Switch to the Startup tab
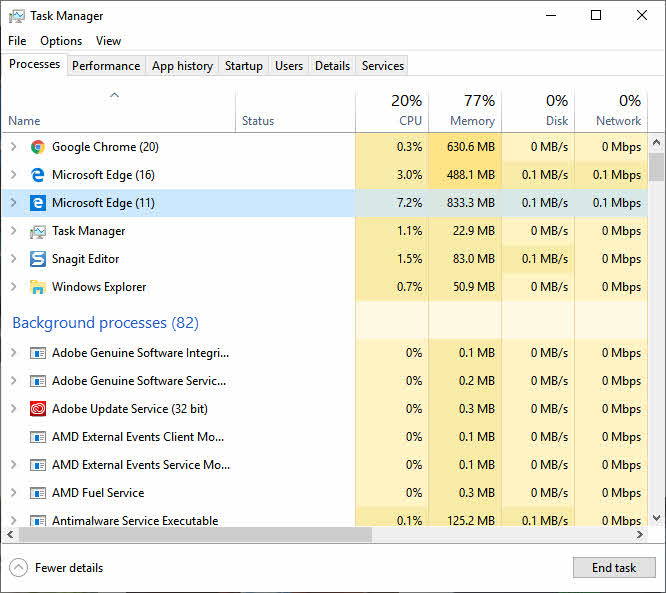The height and width of the screenshot is (593, 666). coord(244,66)
